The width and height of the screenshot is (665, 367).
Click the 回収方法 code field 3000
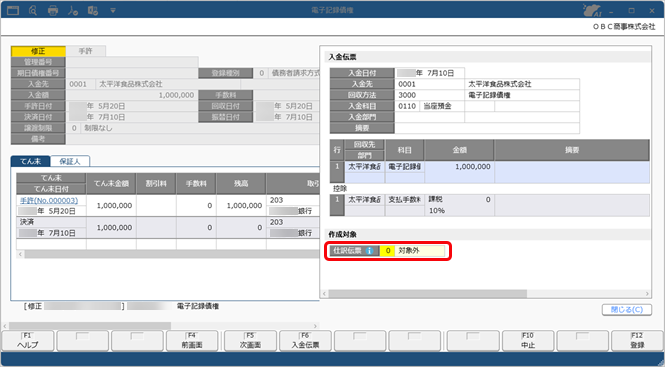430,95
